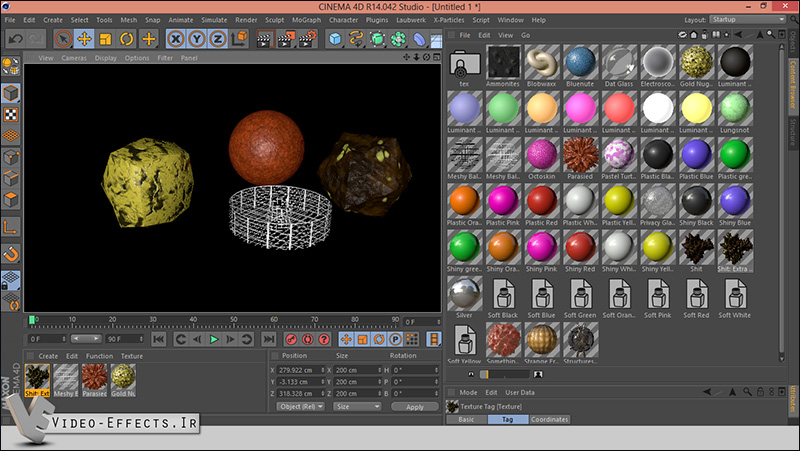Toggle the coordinate system icon

click(239, 39)
